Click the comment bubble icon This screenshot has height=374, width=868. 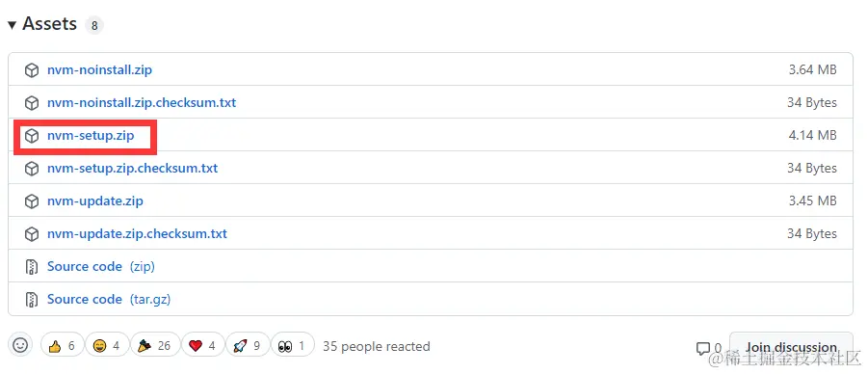pos(703,349)
